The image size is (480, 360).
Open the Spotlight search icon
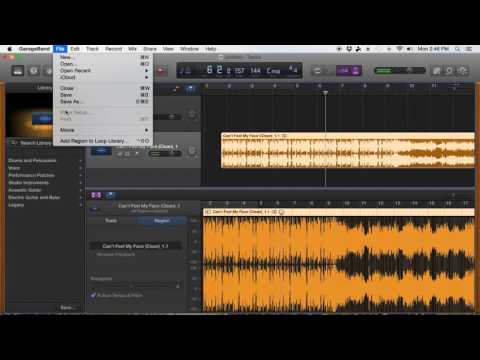tap(457, 49)
